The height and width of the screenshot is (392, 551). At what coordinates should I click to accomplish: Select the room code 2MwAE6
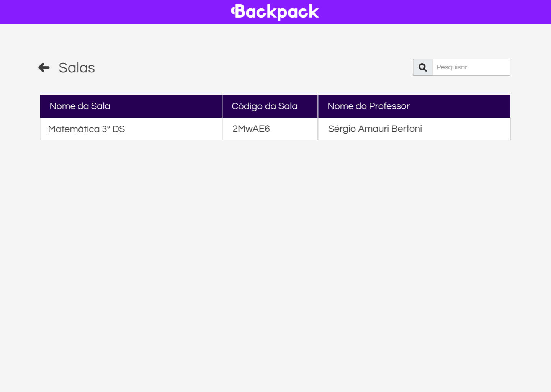point(251,129)
